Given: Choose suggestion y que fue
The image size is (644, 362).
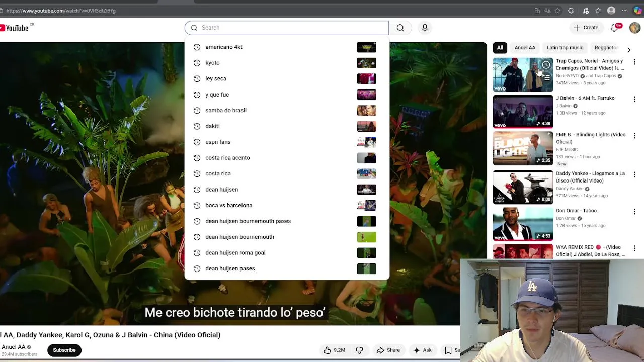Looking at the screenshot, I should click(287, 95).
